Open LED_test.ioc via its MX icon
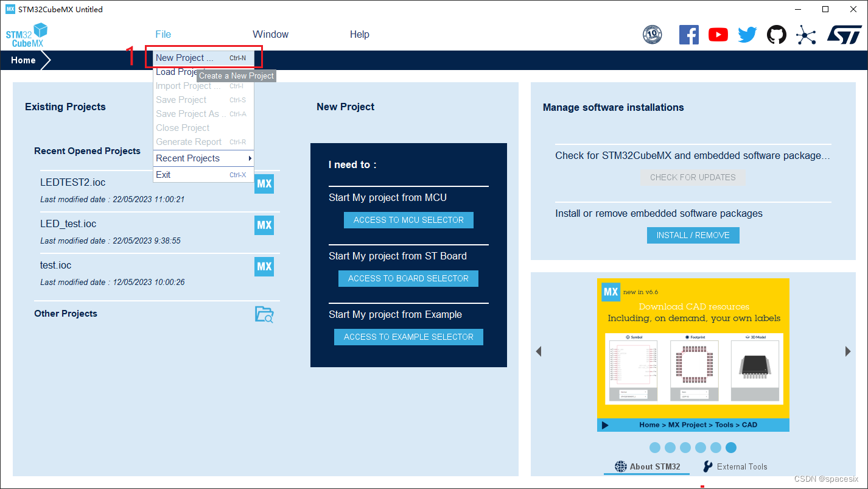 pos(264,225)
